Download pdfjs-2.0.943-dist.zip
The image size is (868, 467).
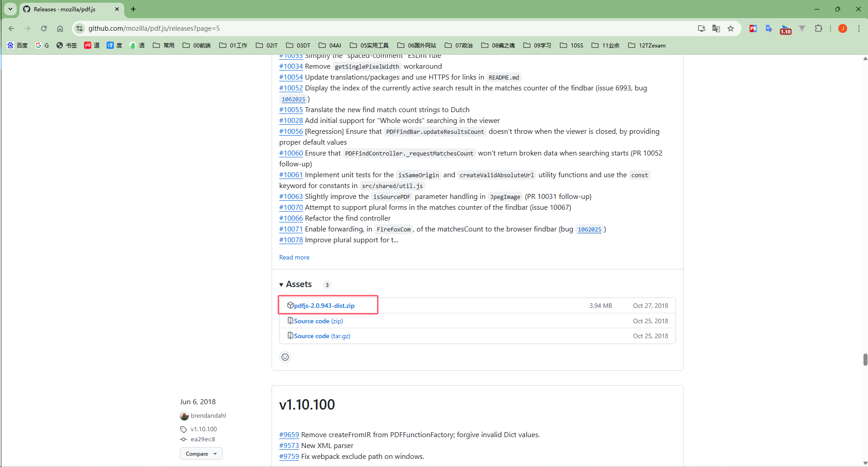[x=324, y=306]
